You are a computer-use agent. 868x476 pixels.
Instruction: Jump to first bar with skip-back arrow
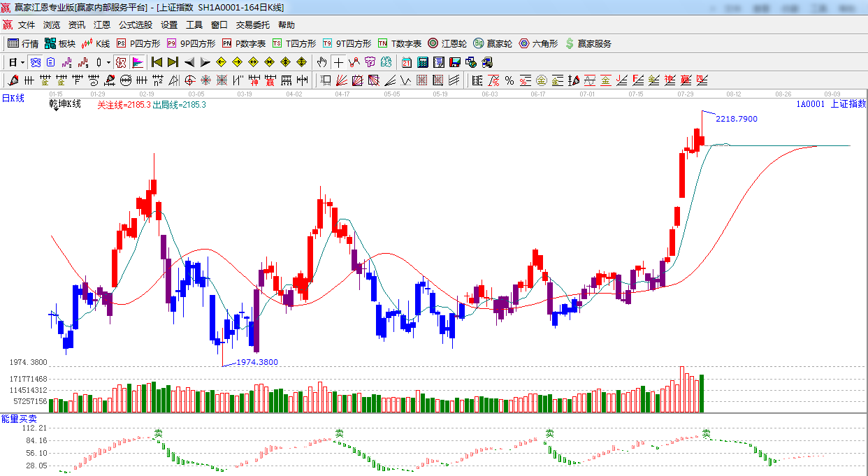click(x=157, y=62)
